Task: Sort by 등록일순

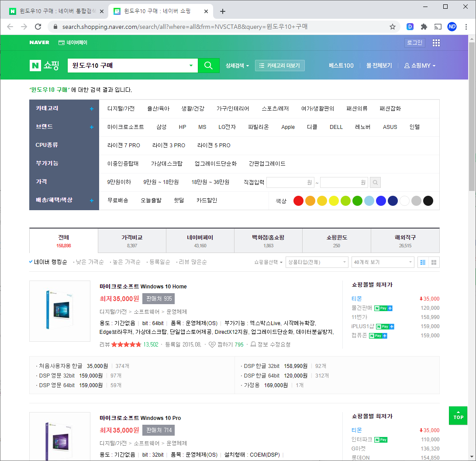Action: coord(160,262)
